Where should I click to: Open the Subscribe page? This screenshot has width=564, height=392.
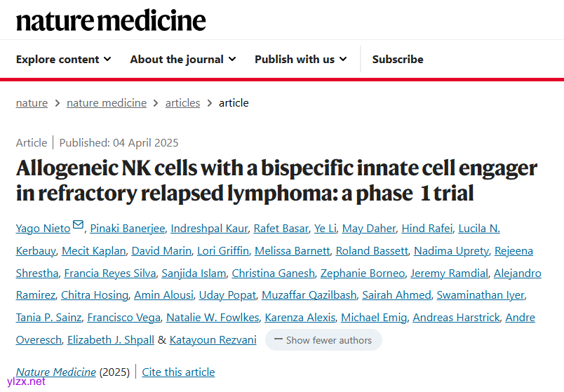click(398, 60)
